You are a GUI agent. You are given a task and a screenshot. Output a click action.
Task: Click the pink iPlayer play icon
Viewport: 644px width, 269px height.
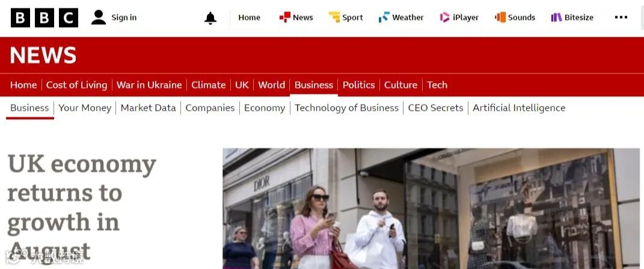click(x=445, y=17)
